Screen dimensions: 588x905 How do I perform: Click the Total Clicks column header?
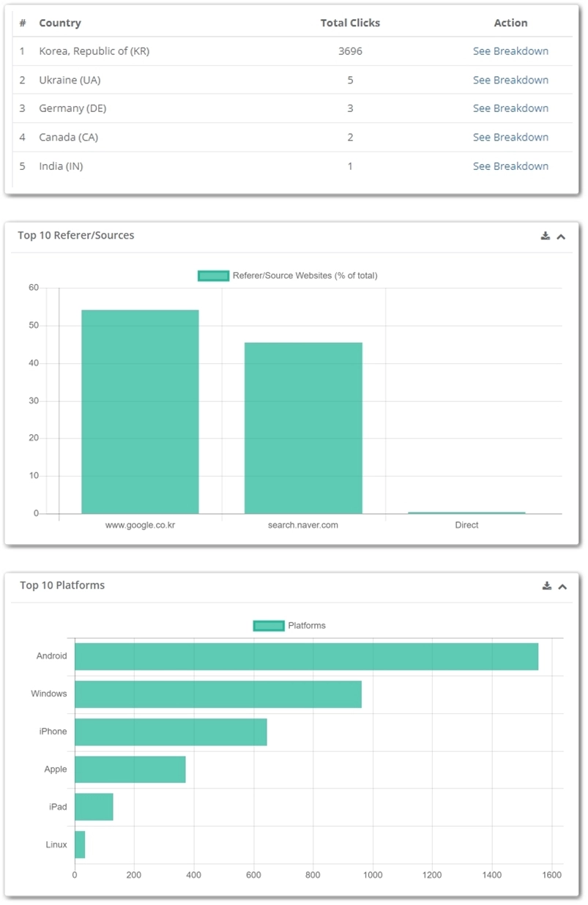point(350,23)
